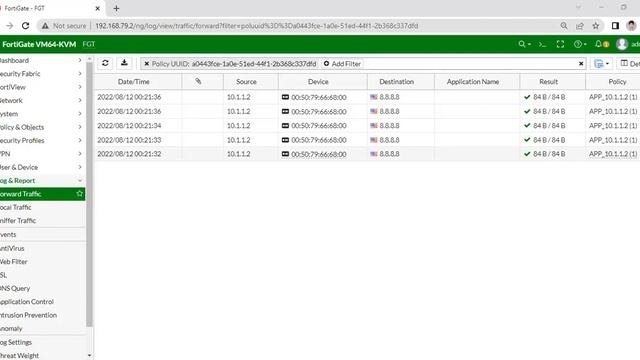Go forward with browser forward arrow
This screenshot has width=640, height=360.
pyautogui.click(x=9, y=26)
